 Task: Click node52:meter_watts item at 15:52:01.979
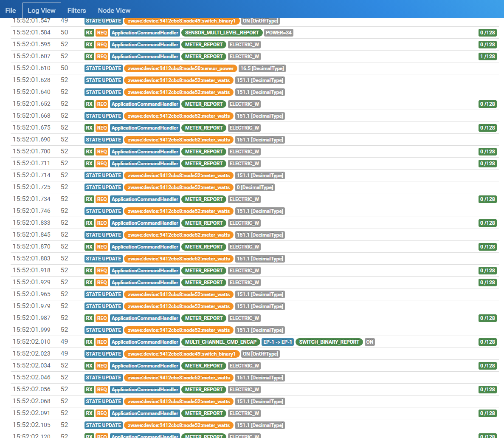tap(179, 306)
